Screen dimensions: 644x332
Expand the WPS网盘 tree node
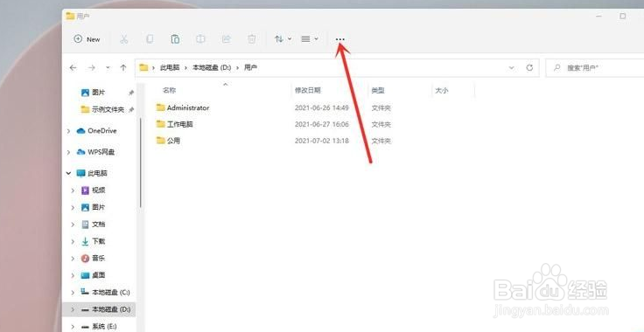point(68,152)
